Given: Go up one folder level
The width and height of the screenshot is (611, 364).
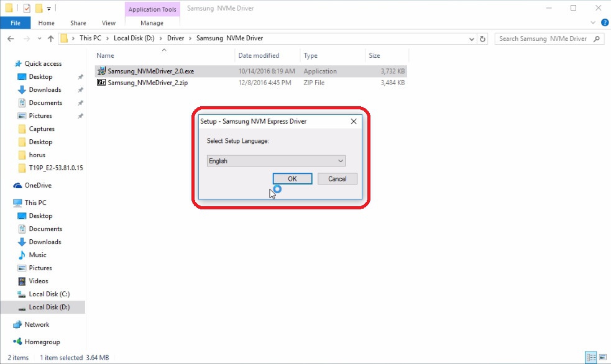Looking at the screenshot, I should click(50, 39).
